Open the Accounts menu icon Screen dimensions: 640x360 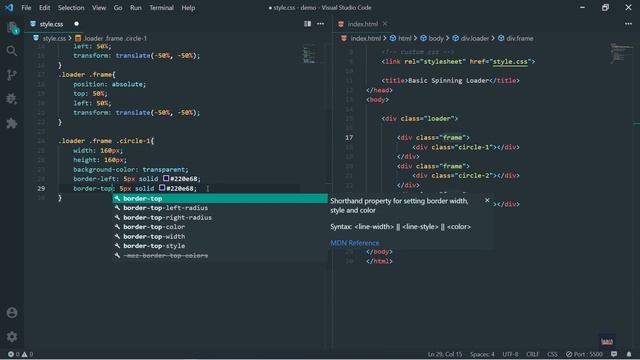click(x=12, y=313)
